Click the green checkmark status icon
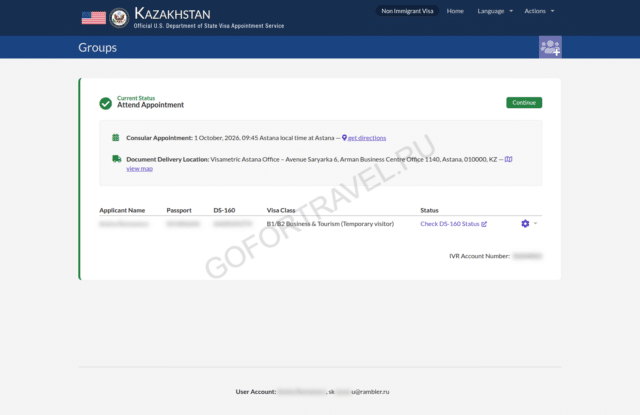This screenshot has width=640, height=415. [x=106, y=103]
